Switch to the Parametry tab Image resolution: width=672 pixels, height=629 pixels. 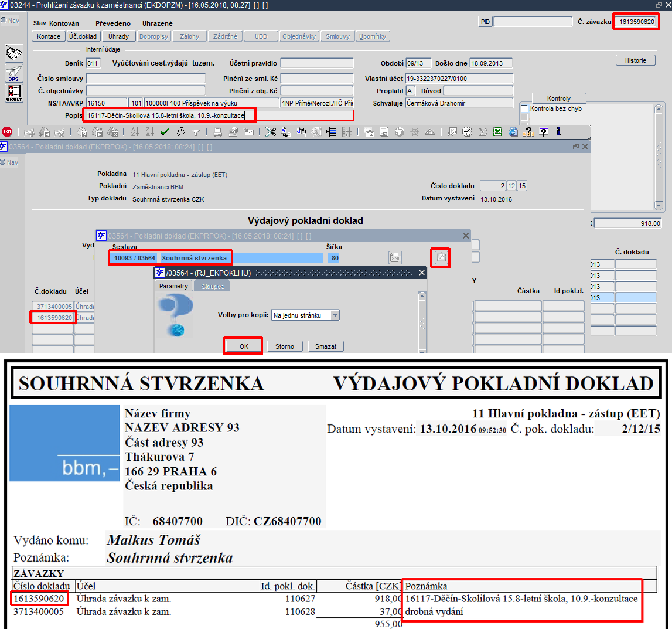173,286
